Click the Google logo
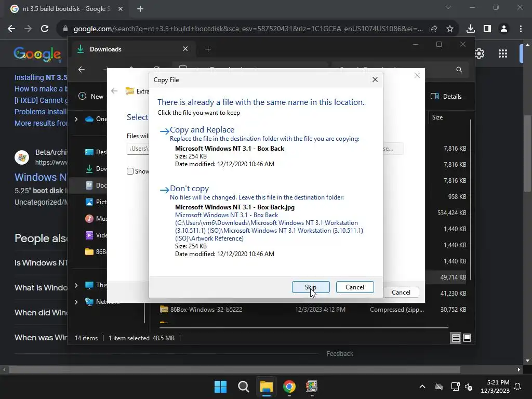 tap(37, 54)
